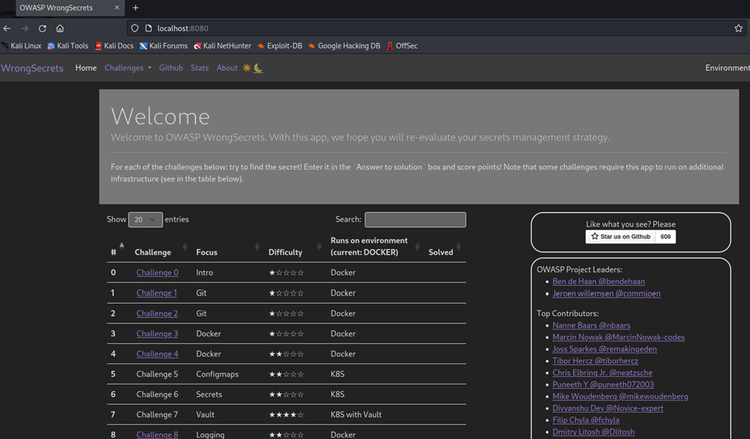Open the Challenges dropdown menu
Screen dimensions: 750x439
click(128, 68)
